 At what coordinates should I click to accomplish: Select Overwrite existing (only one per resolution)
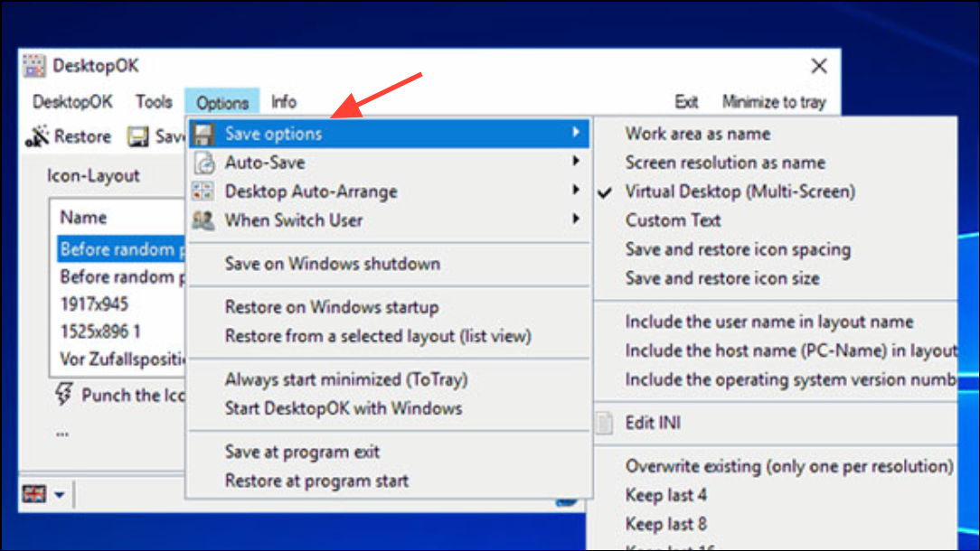(789, 466)
